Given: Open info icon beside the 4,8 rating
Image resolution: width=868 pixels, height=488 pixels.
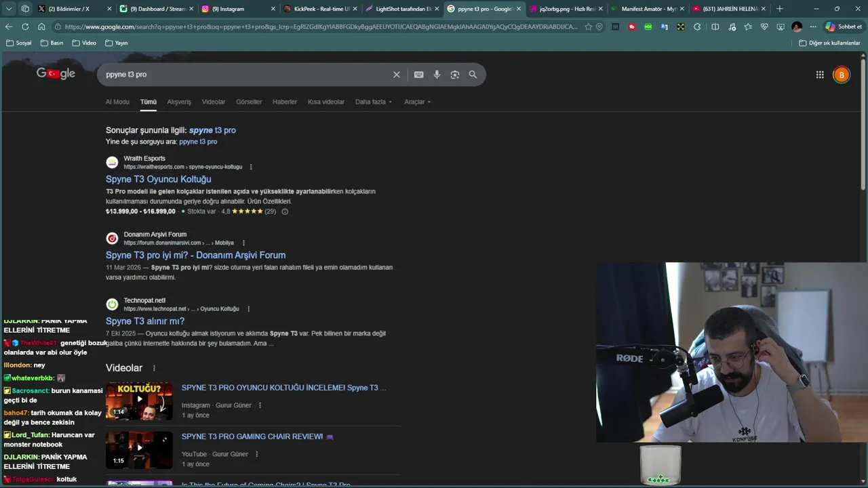Looking at the screenshot, I should coord(285,211).
